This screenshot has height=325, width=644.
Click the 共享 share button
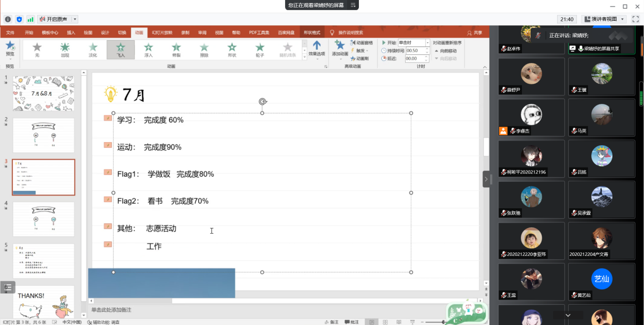pyautogui.click(x=475, y=32)
